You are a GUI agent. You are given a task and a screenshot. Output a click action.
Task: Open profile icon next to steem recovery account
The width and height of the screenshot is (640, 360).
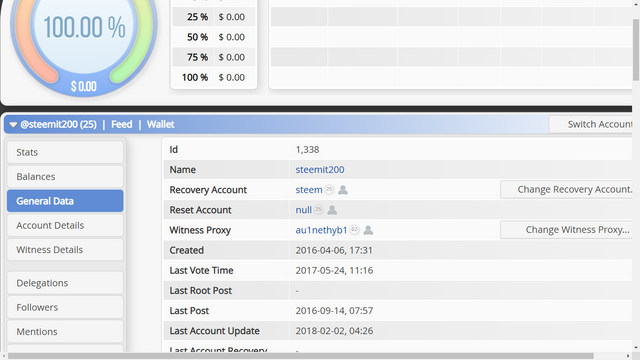coord(343,190)
